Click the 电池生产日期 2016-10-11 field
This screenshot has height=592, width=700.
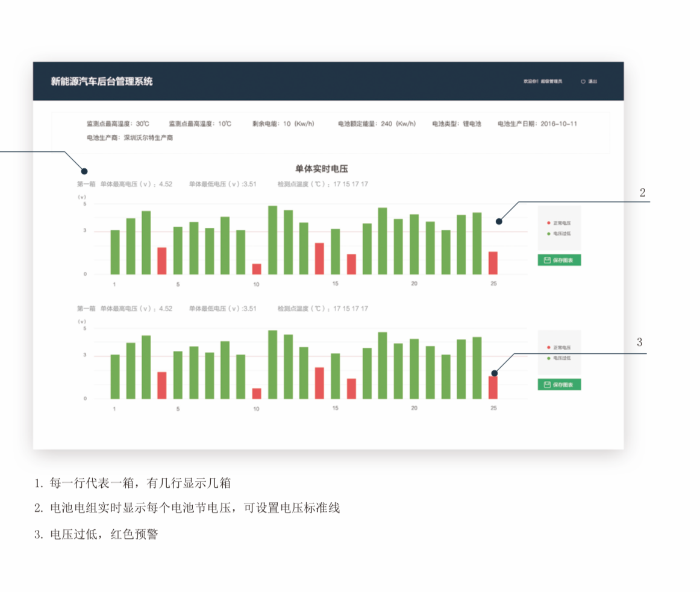[537, 124]
